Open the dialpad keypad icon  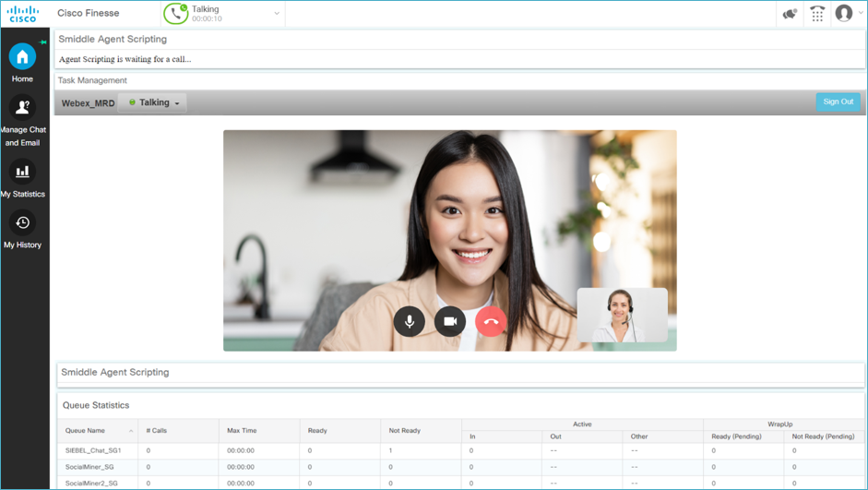[x=817, y=13]
